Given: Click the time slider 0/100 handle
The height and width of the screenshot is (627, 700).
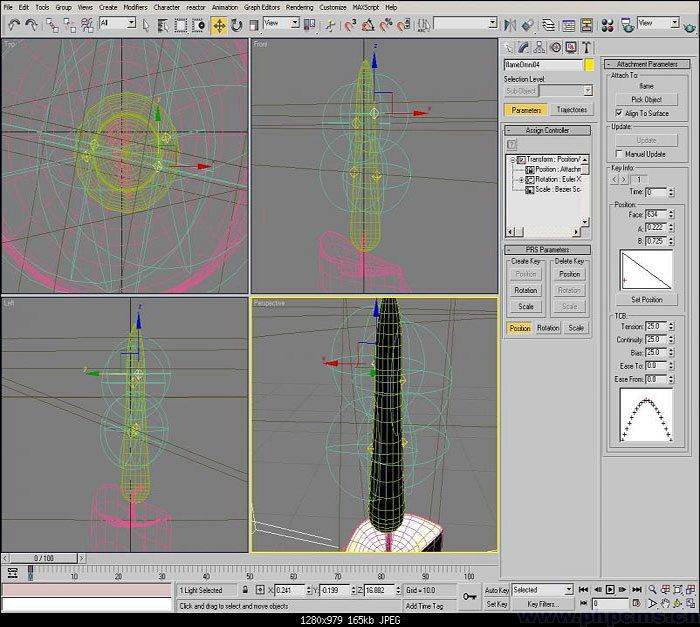Looking at the screenshot, I should tap(43, 558).
